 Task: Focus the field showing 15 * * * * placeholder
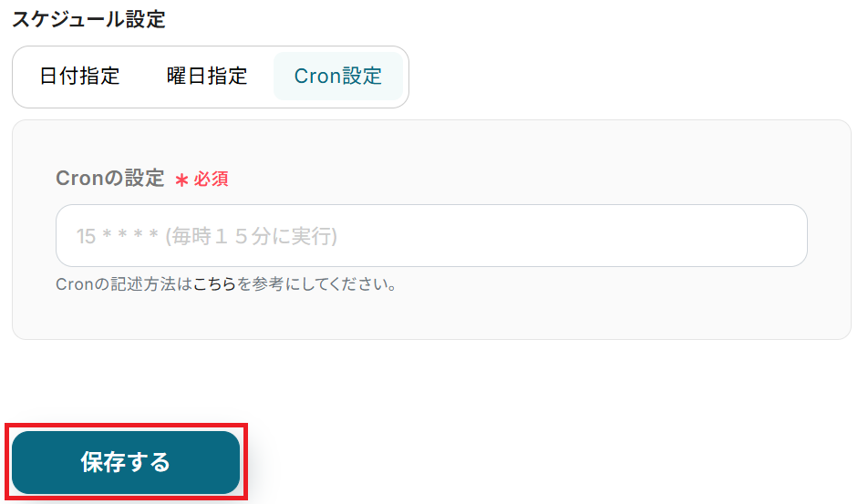[x=431, y=236]
